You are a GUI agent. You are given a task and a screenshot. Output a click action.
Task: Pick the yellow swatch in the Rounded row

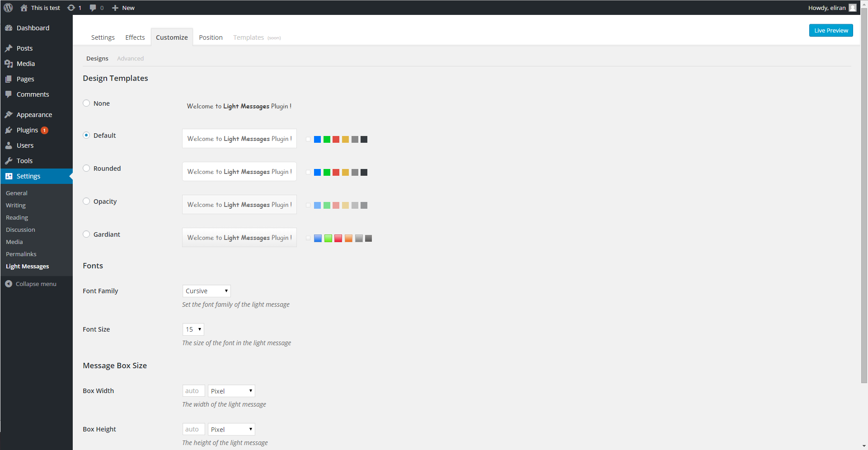point(345,172)
